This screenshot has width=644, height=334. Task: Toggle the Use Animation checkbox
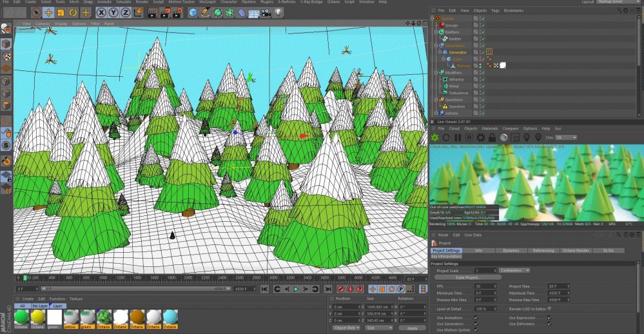476,317
